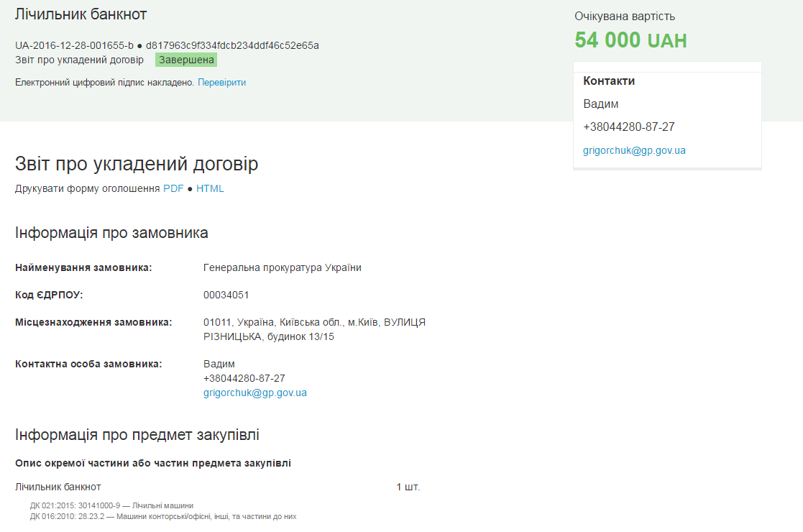Click the Перевірити signature verification link
Viewport: 803px width, 532px height.
221,83
